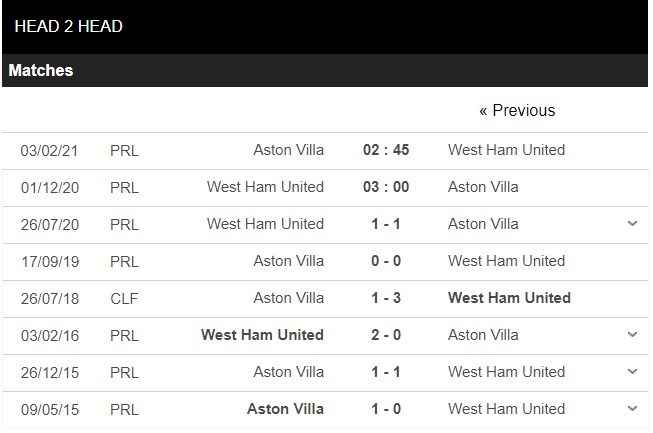Expand the 26/12/15 match details chevron
The height and width of the screenshot is (433, 653).
(x=632, y=372)
